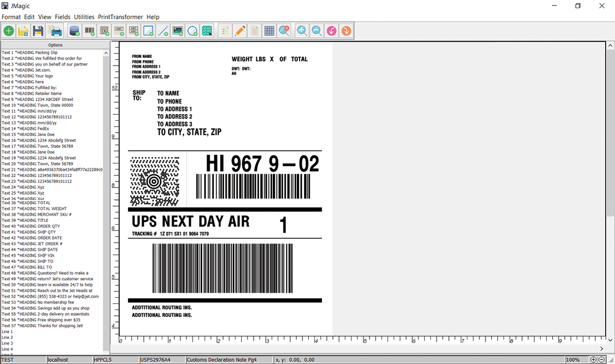
Task: Click status bar minus zoom button
Action: coord(602,360)
